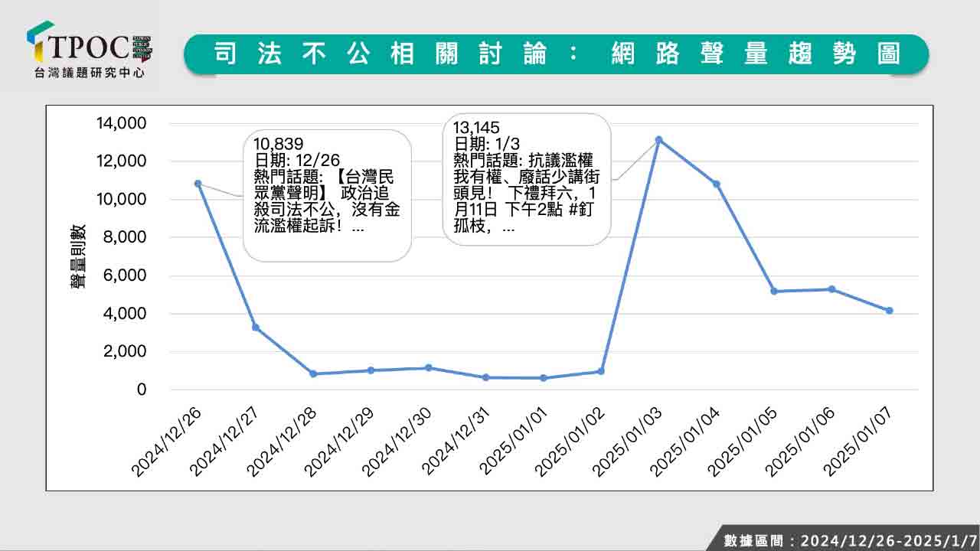Click the 聲量則數 y-axis label
Viewport: 980px width, 551px height.
click(78, 257)
